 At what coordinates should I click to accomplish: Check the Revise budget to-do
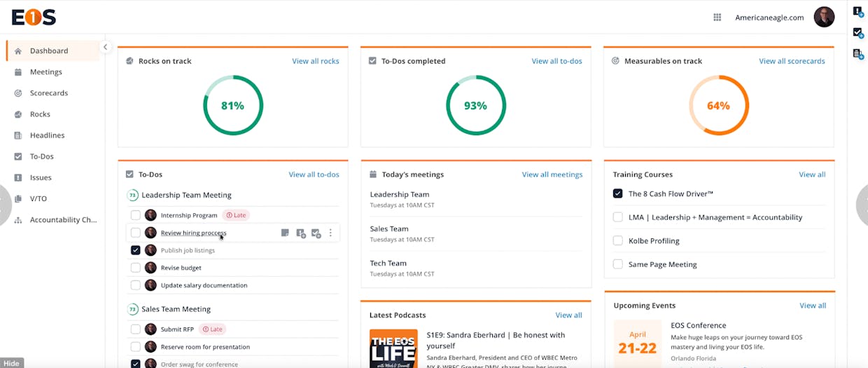[x=136, y=268]
